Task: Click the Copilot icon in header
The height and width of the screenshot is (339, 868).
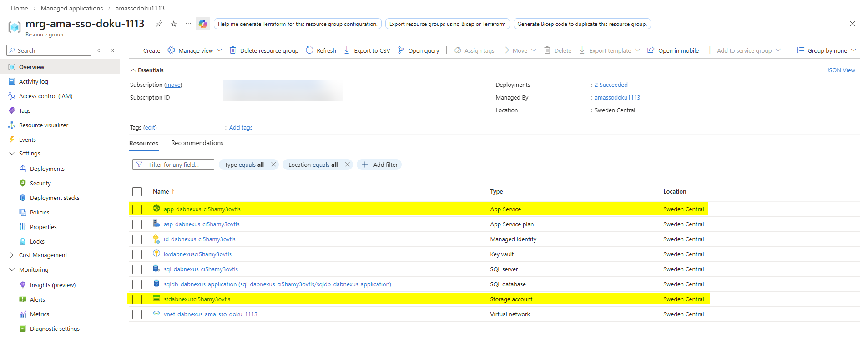Action: (202, 24)
